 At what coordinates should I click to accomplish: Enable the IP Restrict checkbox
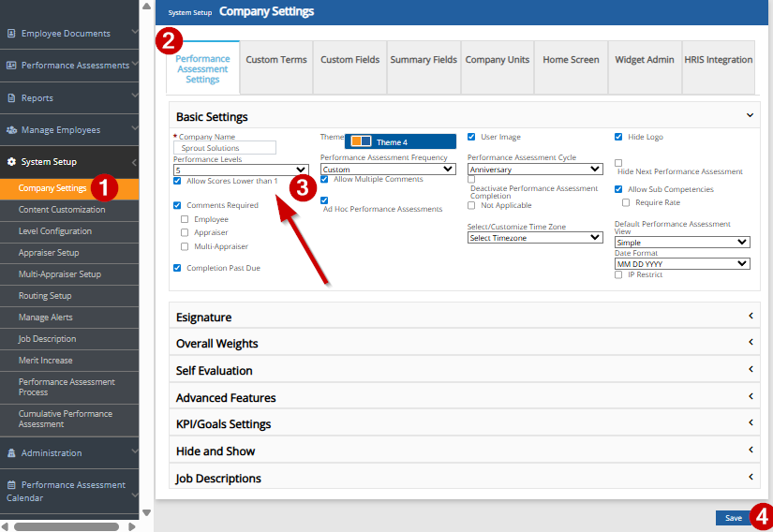[x=618, y=274]
